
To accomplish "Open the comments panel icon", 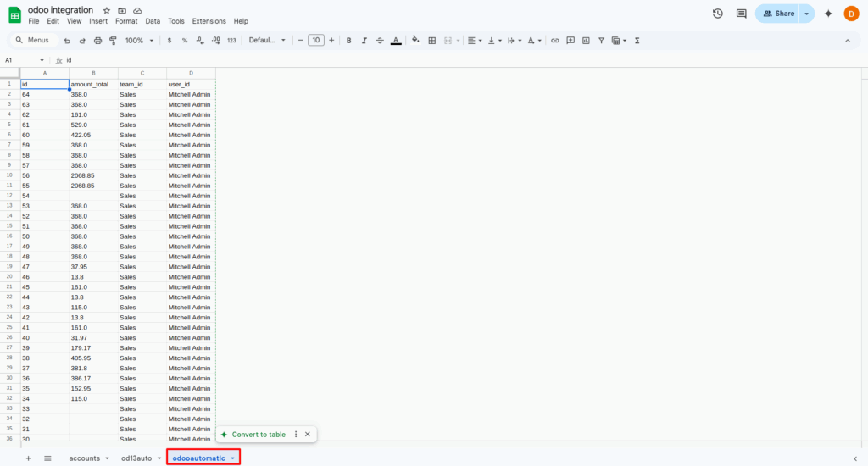I will (741, 14).
